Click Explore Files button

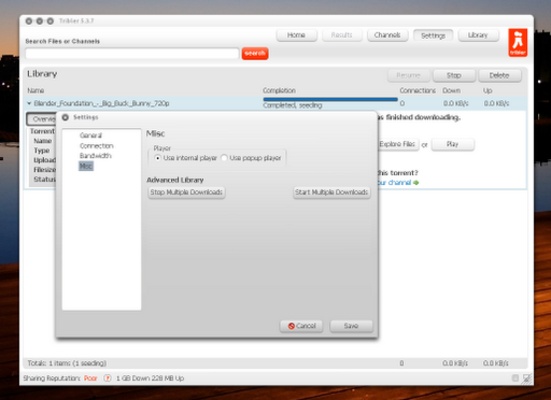click(398, 144)
